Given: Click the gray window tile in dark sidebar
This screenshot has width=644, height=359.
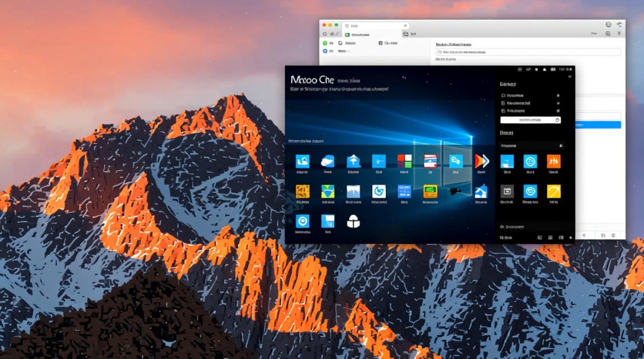Looking at the screenshot, I should (507, 191).
